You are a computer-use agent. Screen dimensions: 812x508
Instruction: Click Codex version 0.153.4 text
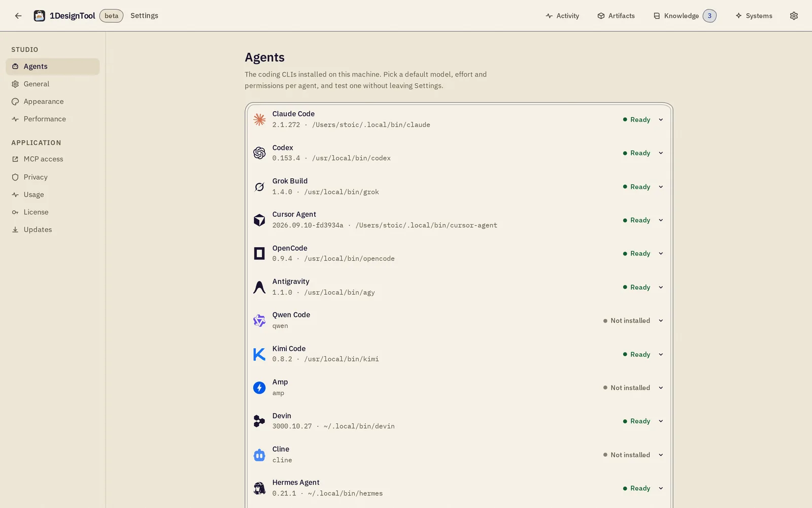point(286,158)
